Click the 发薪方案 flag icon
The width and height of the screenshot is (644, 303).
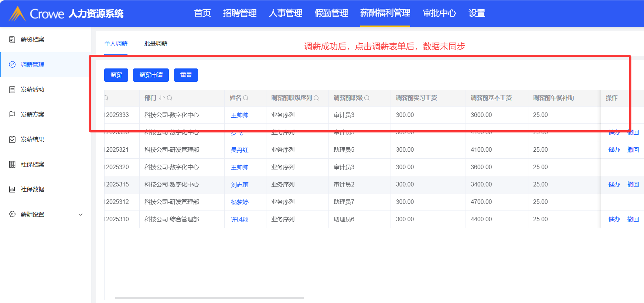[x=12, y=114]
